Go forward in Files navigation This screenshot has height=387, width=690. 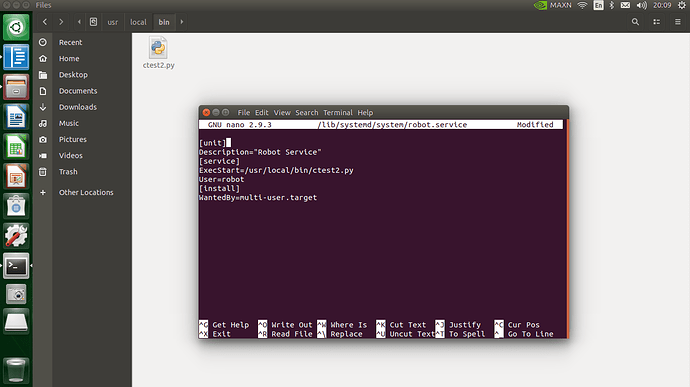(x=61, y=22)
